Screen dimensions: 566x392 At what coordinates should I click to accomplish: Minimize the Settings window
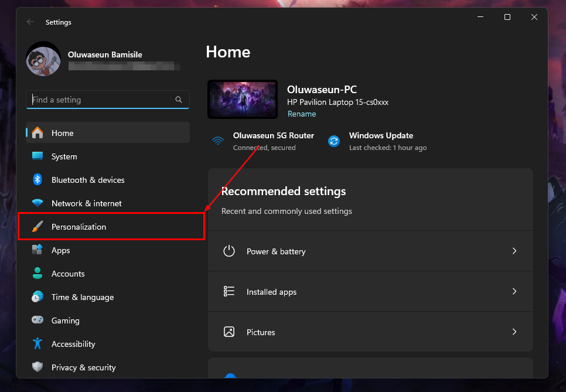(480, 17)
